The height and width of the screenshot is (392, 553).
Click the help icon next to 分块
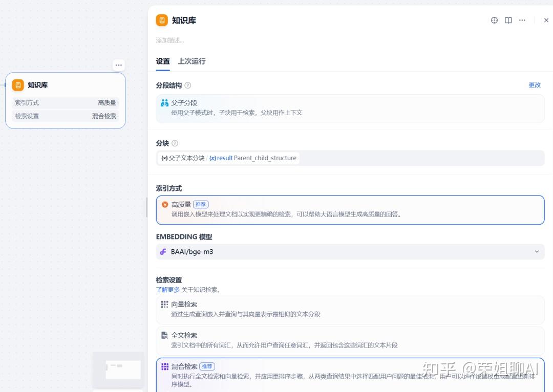pyautogui.click(x=175, y=143)
